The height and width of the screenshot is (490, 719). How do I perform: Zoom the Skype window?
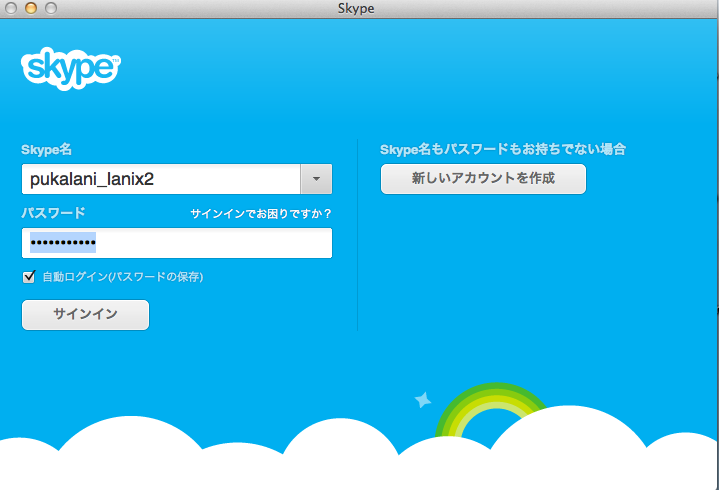51,8
